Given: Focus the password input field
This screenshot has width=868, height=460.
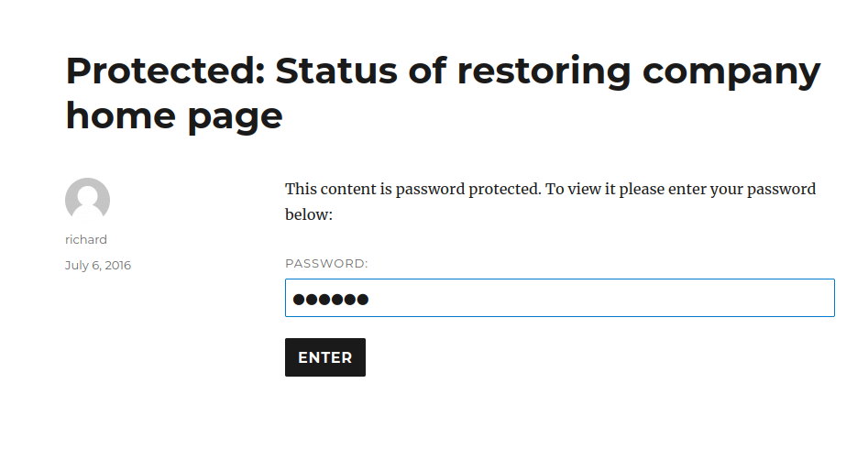Looking at the screenshot, I should pos(559,299).
